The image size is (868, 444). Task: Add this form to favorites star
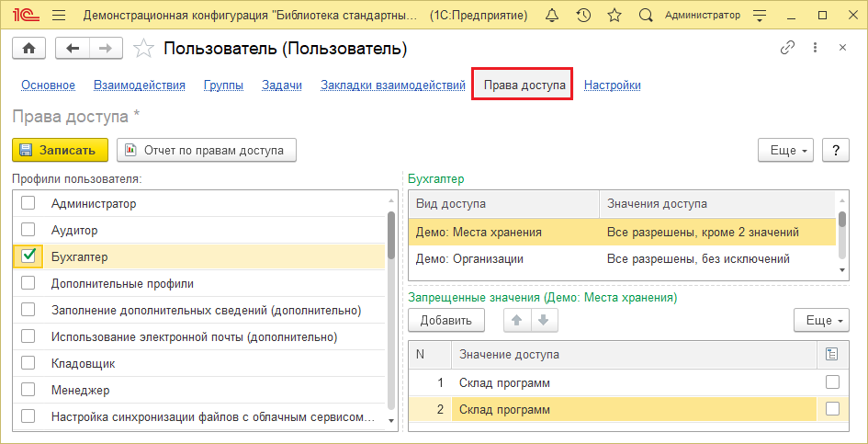tap(144, 49)
